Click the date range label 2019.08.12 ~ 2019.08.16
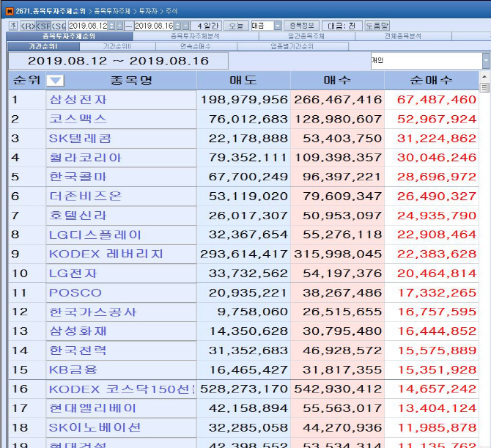The width and height of the screenshot is (491, 448). click(119, 61)
